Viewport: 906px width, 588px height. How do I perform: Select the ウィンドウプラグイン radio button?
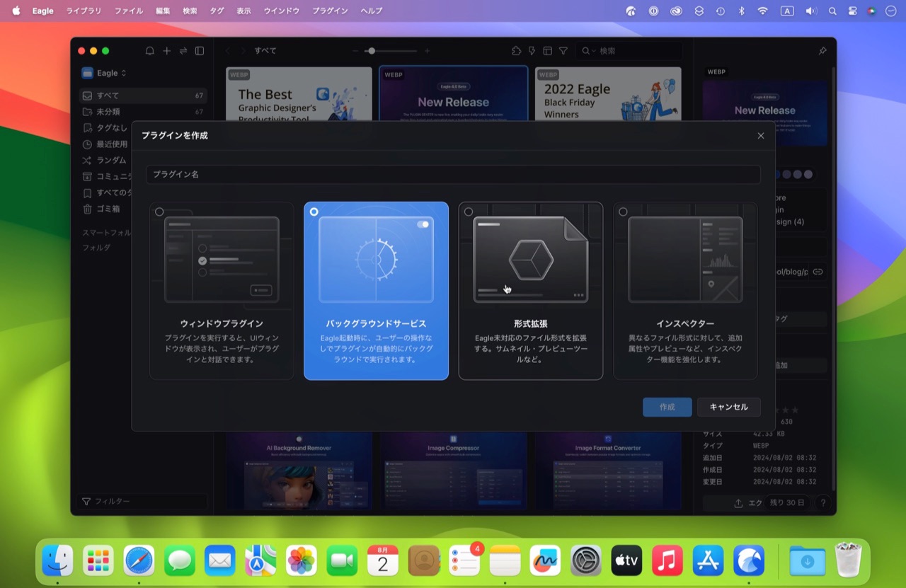pyautogui.click(x=159, y=212)
